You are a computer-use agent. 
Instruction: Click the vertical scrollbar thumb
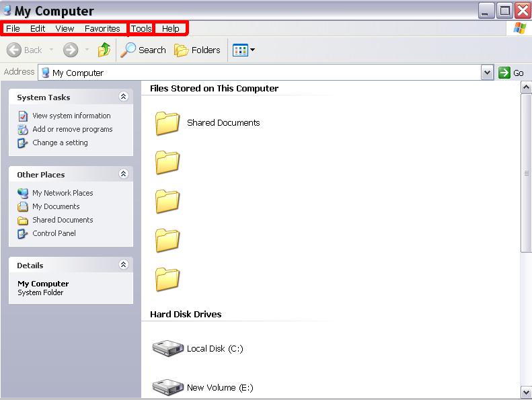(526, 173)
